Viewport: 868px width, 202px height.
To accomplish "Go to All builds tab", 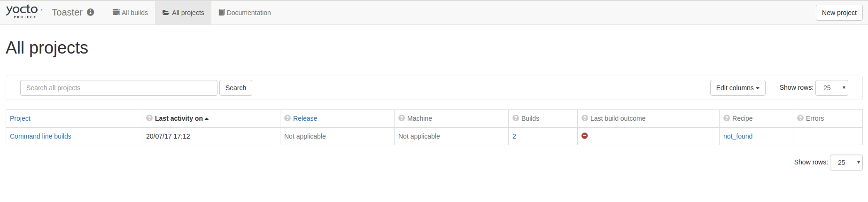I will [131, 13].
